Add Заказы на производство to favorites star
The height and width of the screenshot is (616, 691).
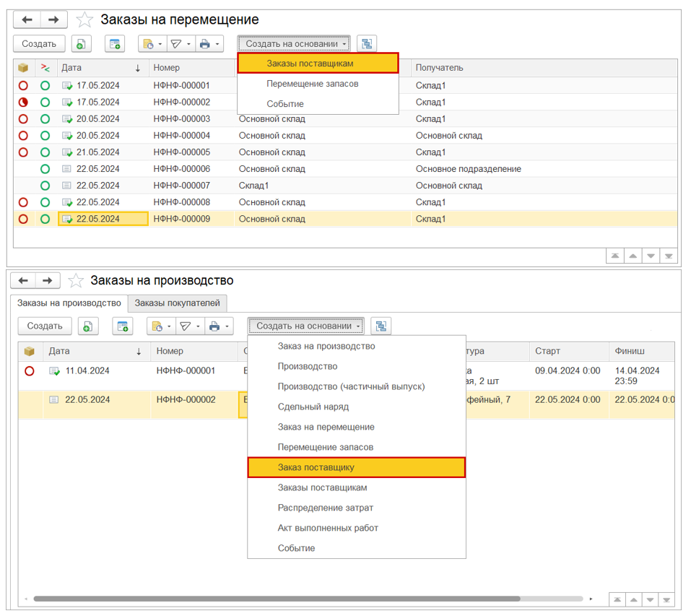point(75,280)
